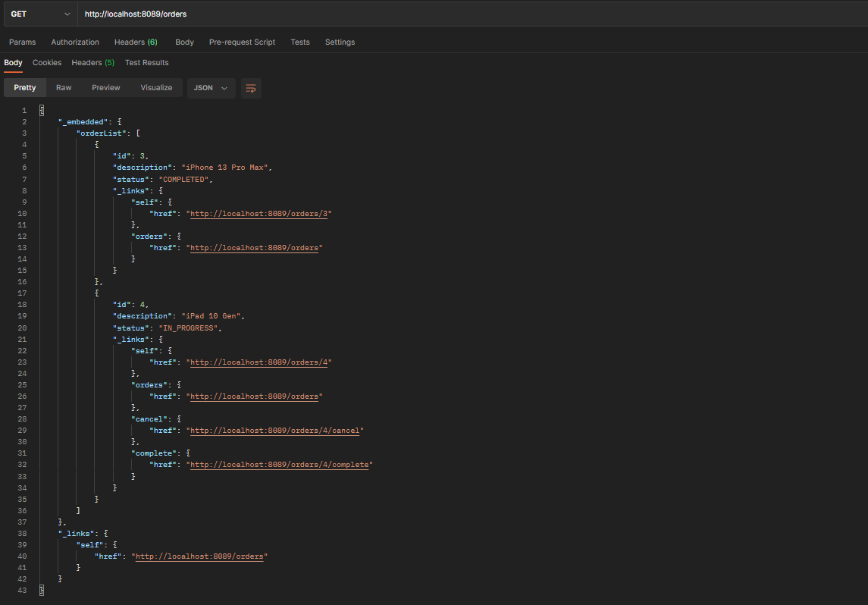The height and width of the screenshot is (605, 868).
Task: Toggle the wrap lines icon
Action: 251,88
